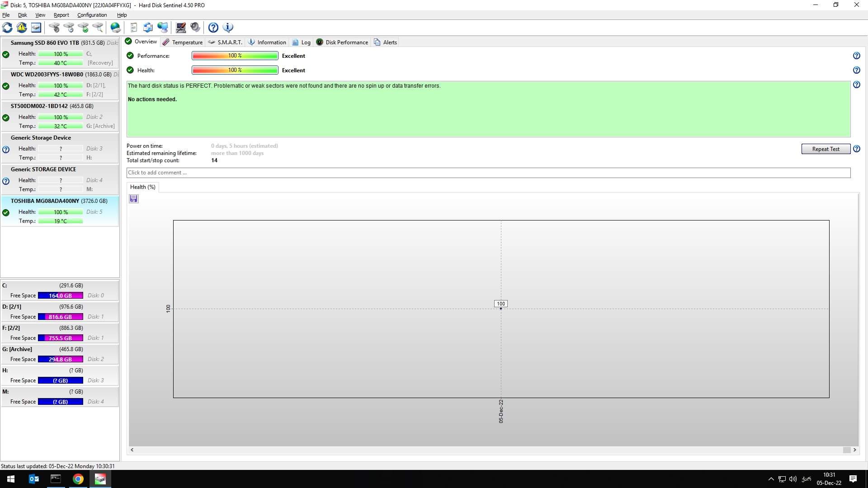Open Chrome from the Windows taskbar
This screenshot has height=488, width=868.
pyautogui.click(x=78, y=479)
